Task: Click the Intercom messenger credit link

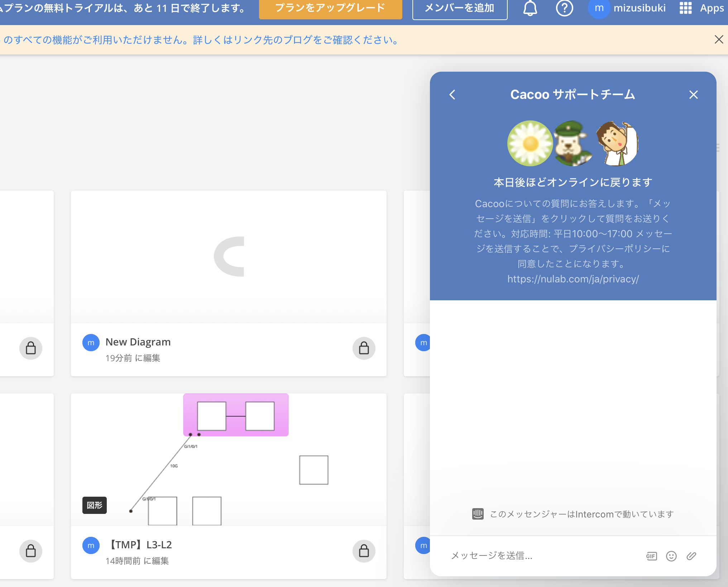Action: click(x=573, y=514)
